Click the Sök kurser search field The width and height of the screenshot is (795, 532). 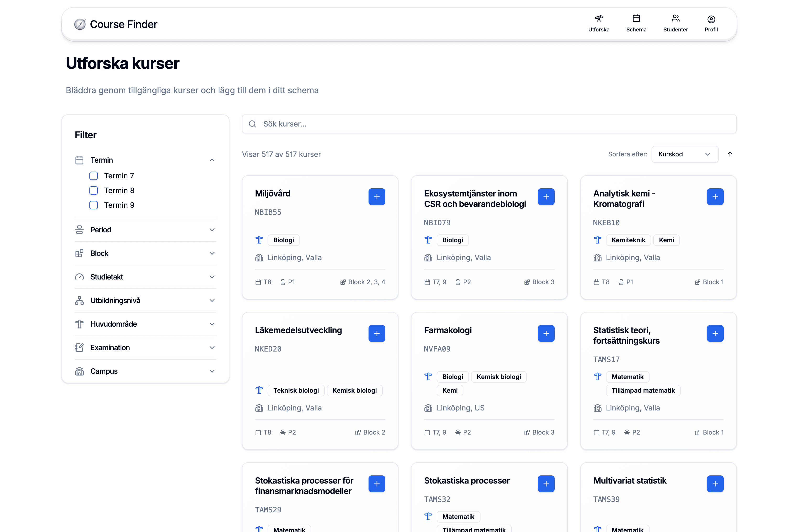click(489, 124)
